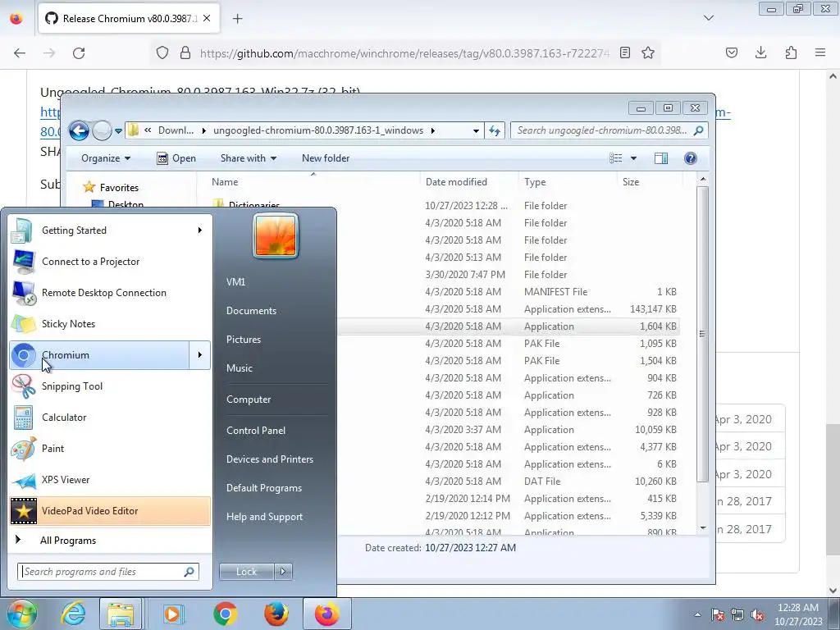Click the VideoPad Video Editor star icon
This screenshot has height=630, width=840.
tap(24, 511)
